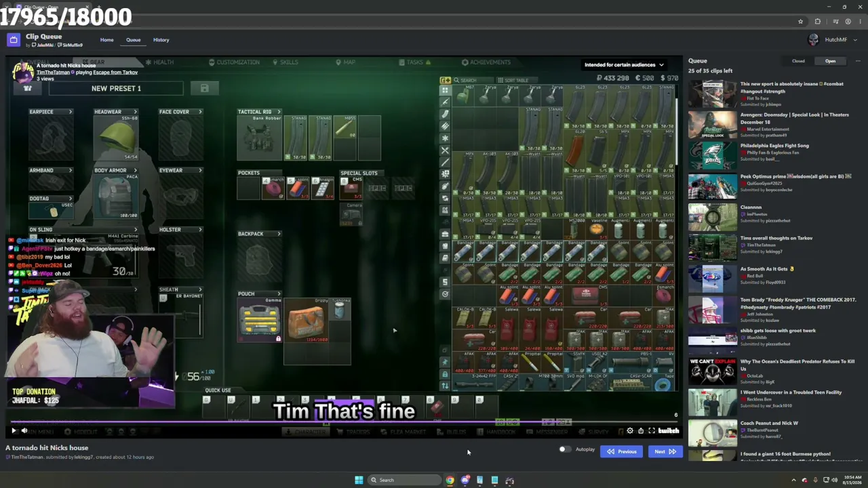This screenshot has width=868, height=488.
Task: Open the in-game Skills tab
Action: pyautogui.click(x=285, y=62)
